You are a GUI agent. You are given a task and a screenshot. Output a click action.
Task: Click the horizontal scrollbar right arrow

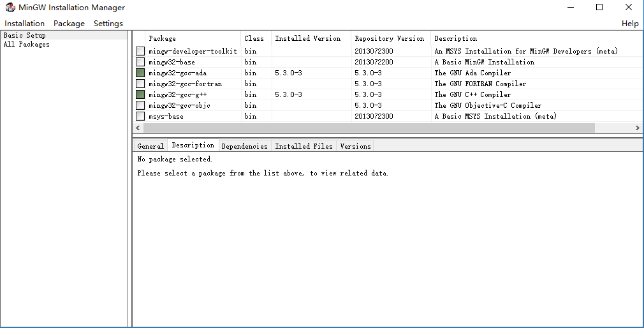tap(638, 128)
